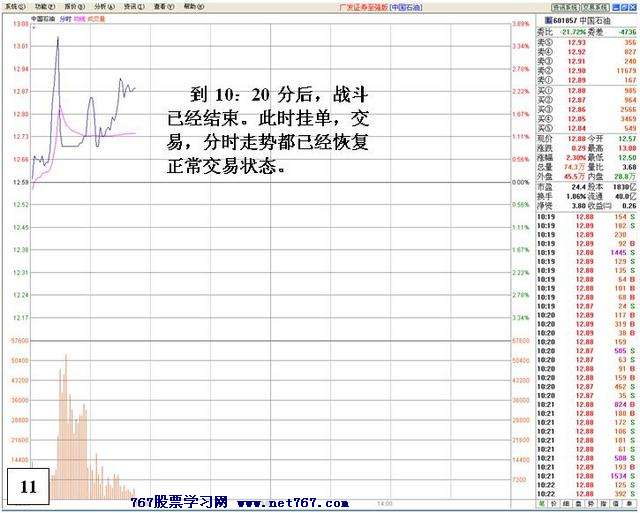Select the 均线 legend label above the chart
This screenshot has height=513, width=640.
click(80, 19)
